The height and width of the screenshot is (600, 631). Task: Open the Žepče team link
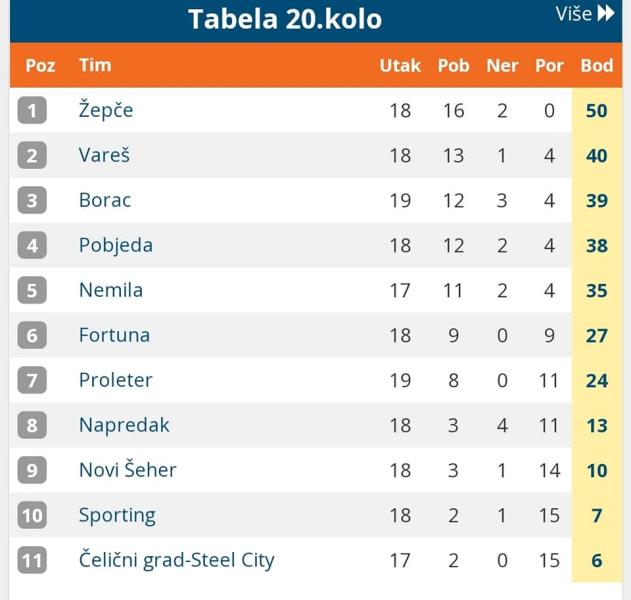click(106, 110)
